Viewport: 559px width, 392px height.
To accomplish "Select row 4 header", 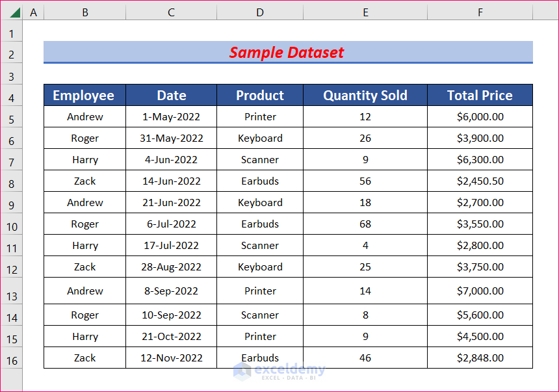I will (12, 95).
